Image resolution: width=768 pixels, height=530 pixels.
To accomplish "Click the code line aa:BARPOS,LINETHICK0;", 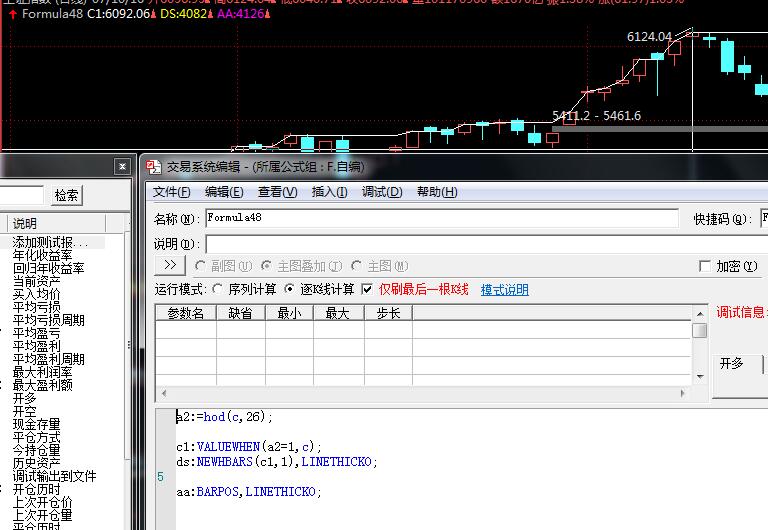I will pos(249,491).
